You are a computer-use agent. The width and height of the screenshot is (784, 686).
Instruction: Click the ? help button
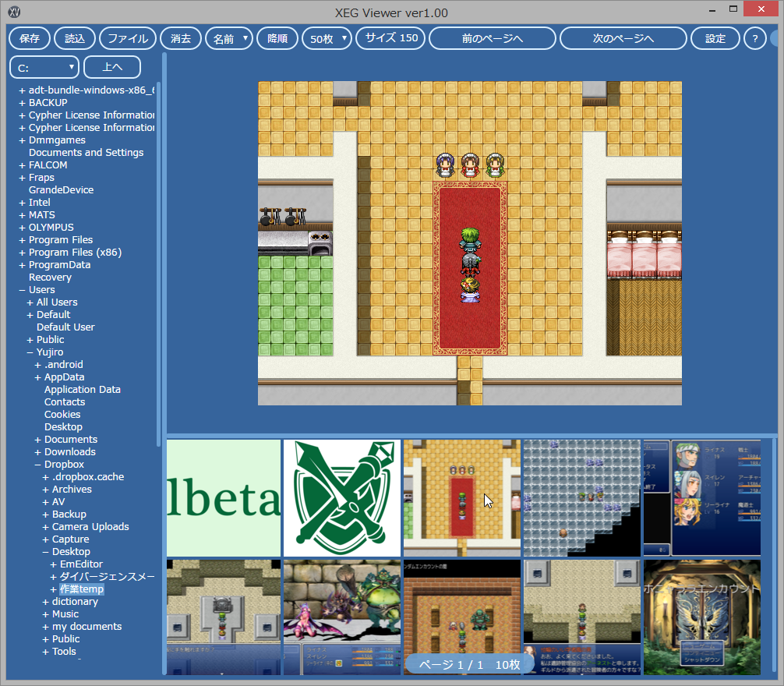coord(755,38)
